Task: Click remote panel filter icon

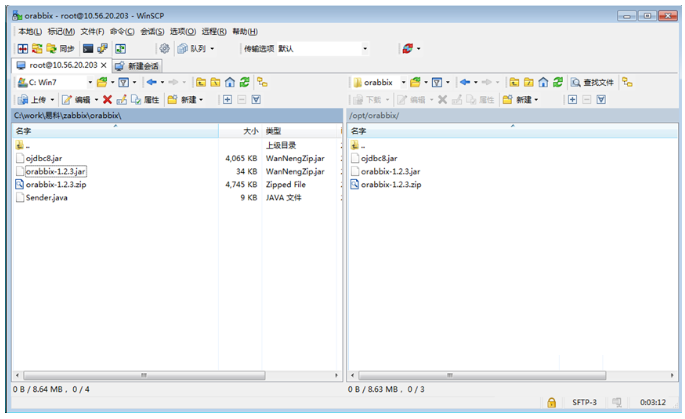Action: (437, 82)
